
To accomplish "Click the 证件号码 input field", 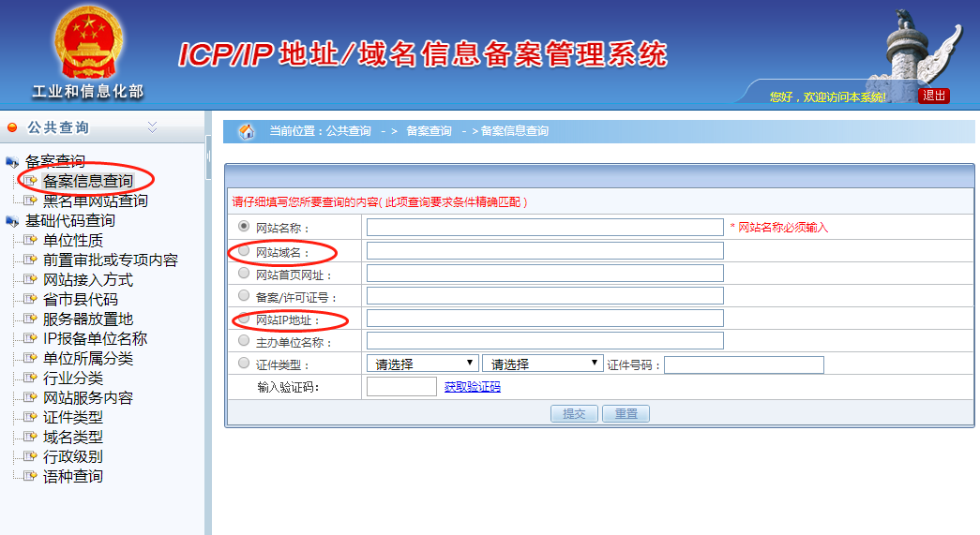I will [744, 364].
